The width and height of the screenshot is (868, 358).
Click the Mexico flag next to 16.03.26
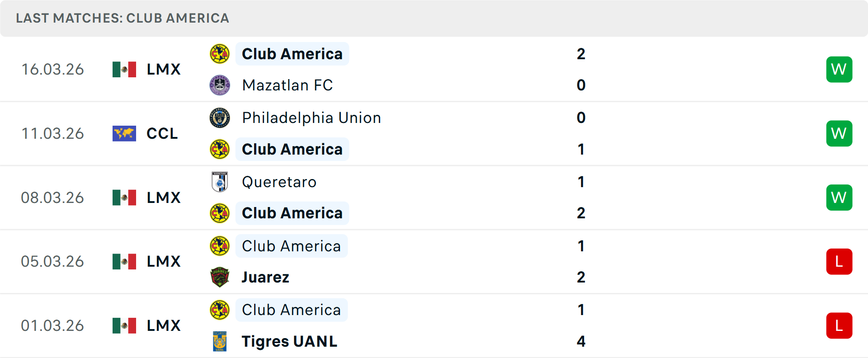click(x=124, y=69)
